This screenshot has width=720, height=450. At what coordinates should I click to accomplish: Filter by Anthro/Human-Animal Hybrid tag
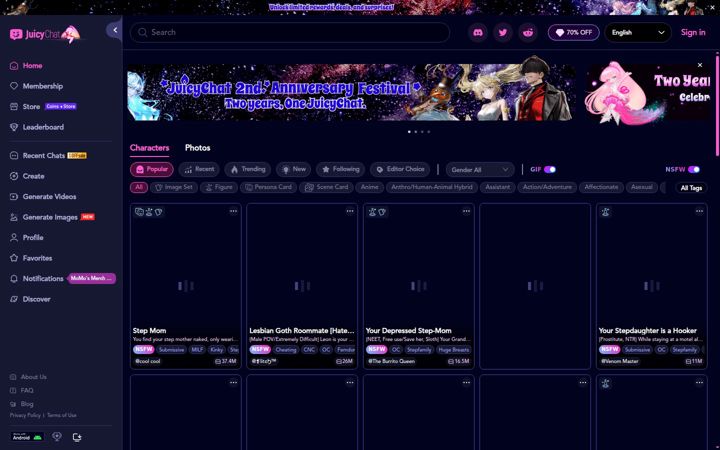pos(432,187)
